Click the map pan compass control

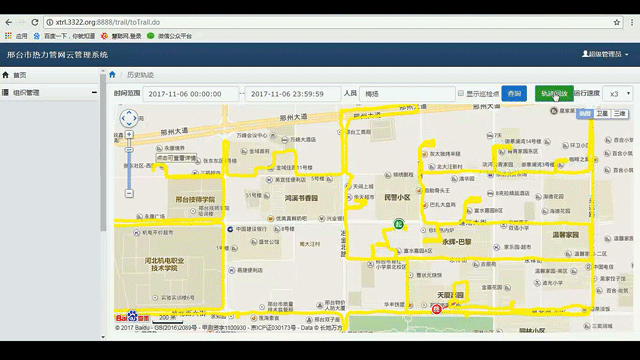coord(129,118)
